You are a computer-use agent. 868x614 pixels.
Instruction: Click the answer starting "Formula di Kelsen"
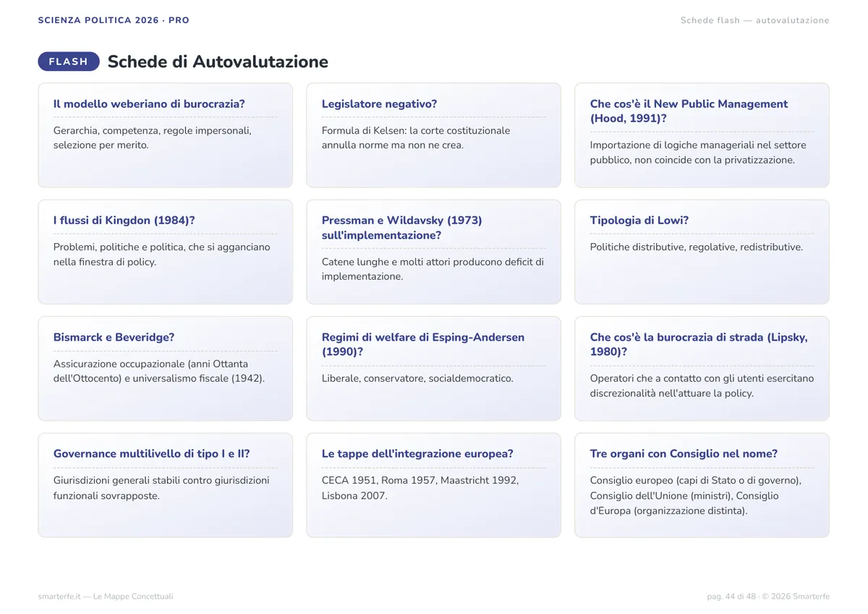click(416, 138)
